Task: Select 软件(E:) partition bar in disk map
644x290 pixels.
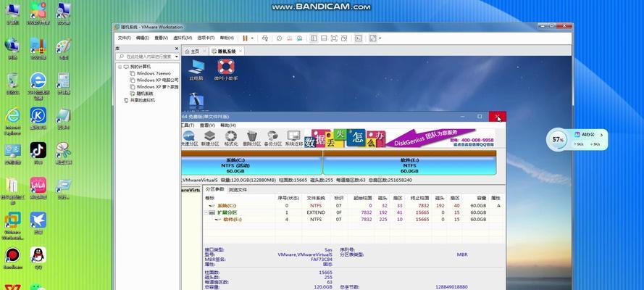Action: coord(409,162)
